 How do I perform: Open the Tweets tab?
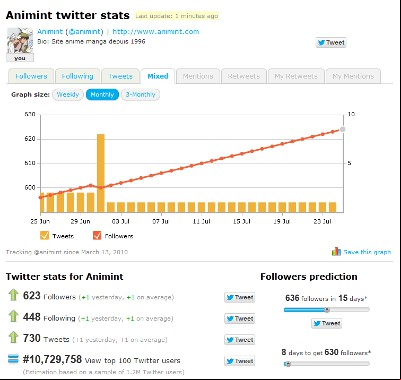[120, 76]
